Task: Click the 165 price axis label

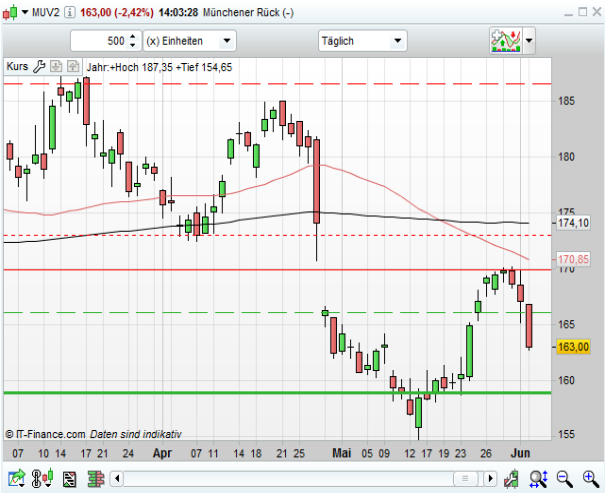Action: (566, 324)
